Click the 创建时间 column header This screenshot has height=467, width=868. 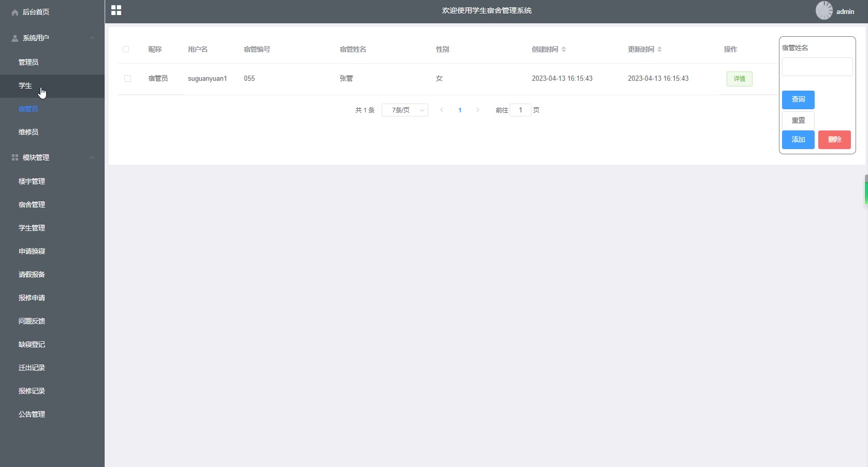coord(545,49)
